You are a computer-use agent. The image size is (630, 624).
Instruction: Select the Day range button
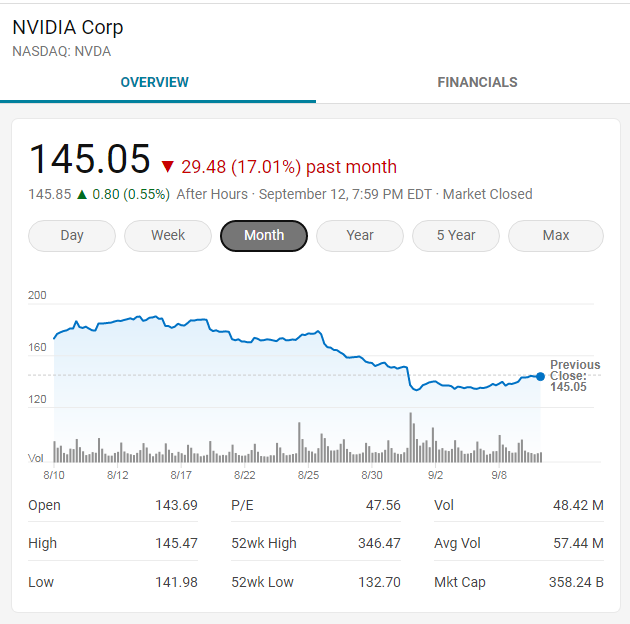tap(72, 236)
